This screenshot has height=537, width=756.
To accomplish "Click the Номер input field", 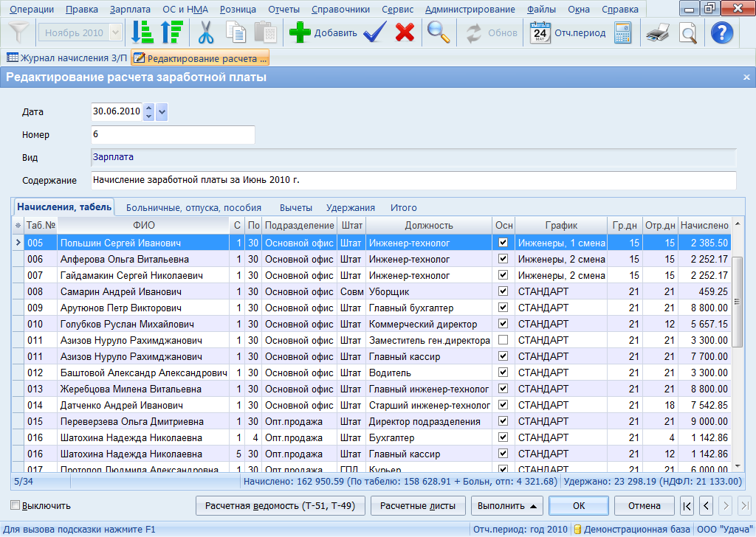I will click(173, 135).
